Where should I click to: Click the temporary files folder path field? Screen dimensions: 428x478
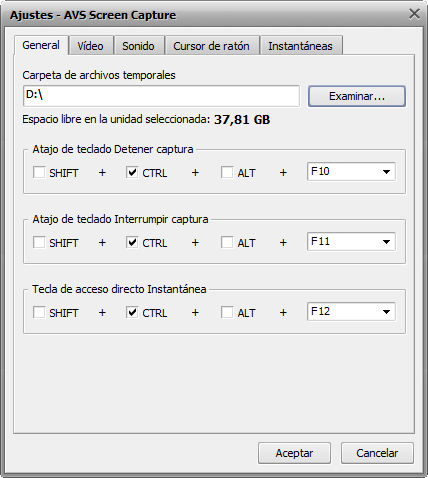(161, 96)
